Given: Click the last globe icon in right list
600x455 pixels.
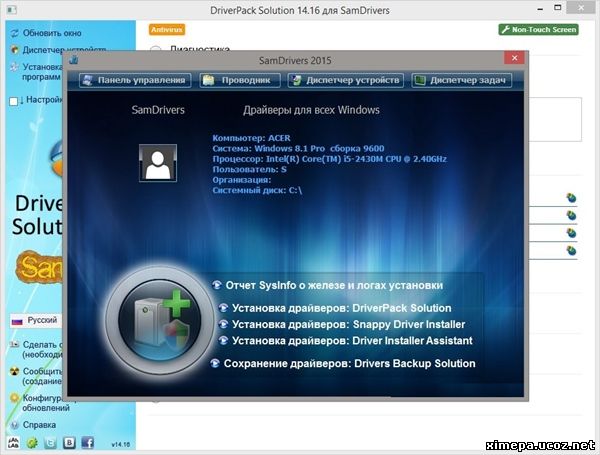Looking at the screenshot, I should 571,250.
